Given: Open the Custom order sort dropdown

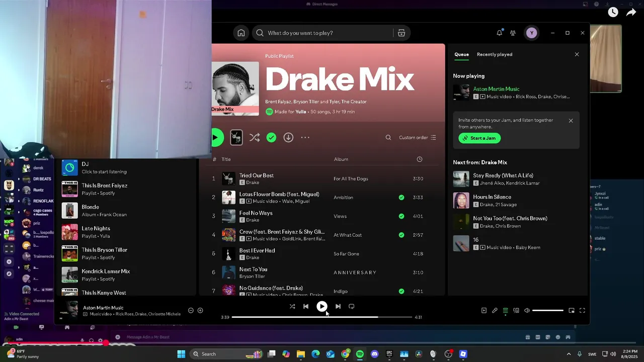Looking at the screenshot, I should pyautogui.click(x=418, y=137).
